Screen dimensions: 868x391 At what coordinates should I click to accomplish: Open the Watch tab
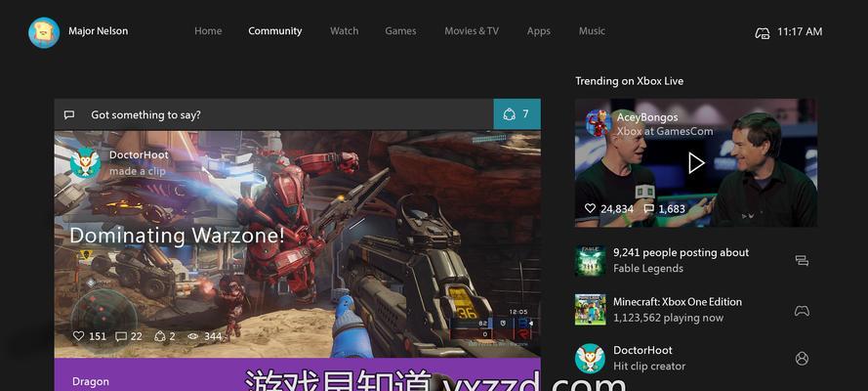[345, 31]
